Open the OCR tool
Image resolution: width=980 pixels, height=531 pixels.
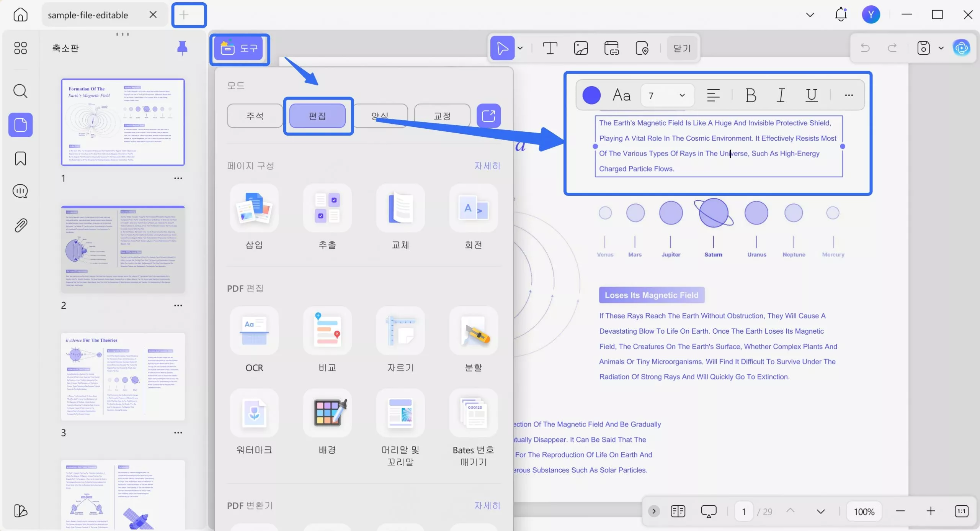[x=254, y=331]
